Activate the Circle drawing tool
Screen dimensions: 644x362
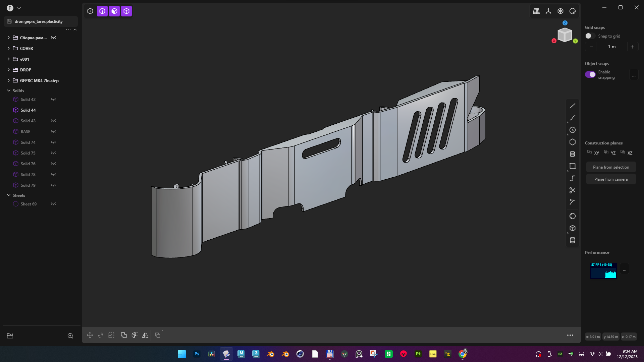coord(573,130)
